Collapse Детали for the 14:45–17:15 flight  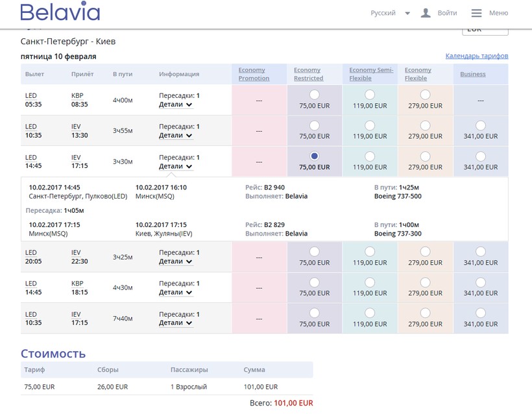coord(176,166)
